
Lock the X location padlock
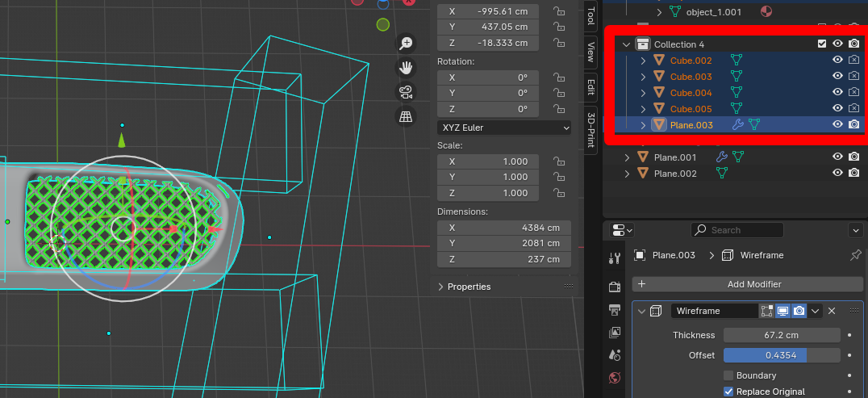558,11
